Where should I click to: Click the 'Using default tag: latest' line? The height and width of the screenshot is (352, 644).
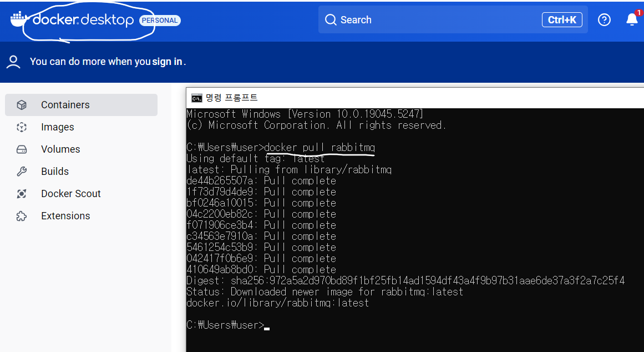coord(256,158)
